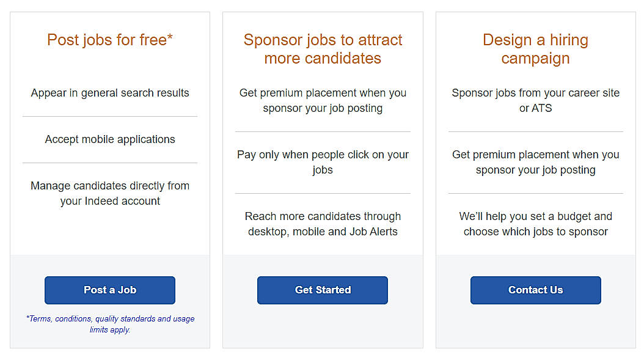Click Sponsor jobs from your career site text
The width and height of the screenshot is (644, 360).
(536, 100)
